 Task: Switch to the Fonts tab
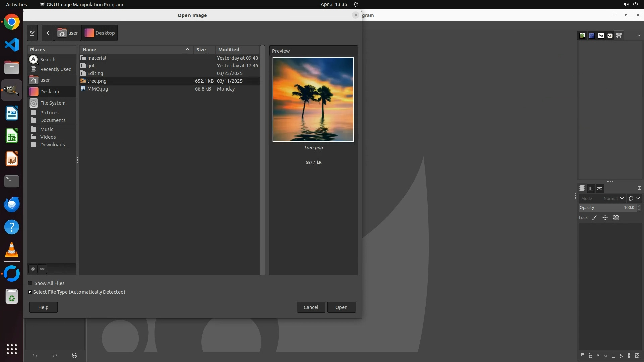click(601, 36)
